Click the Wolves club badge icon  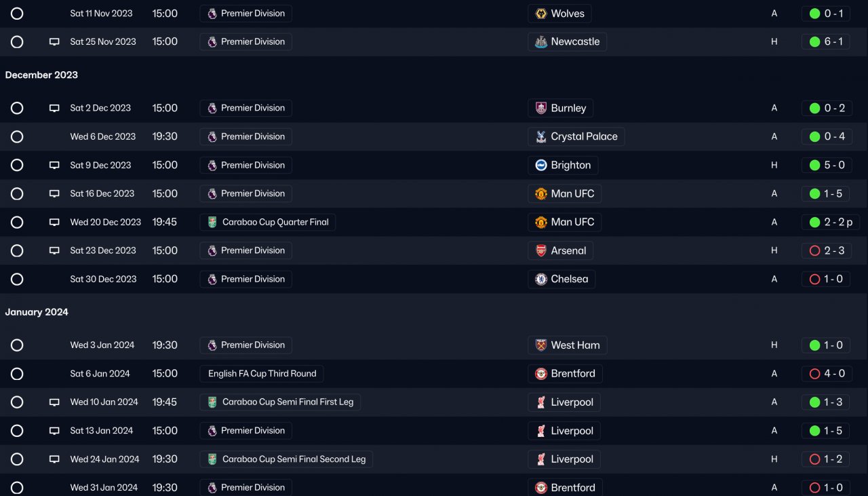tap(541, 14)
